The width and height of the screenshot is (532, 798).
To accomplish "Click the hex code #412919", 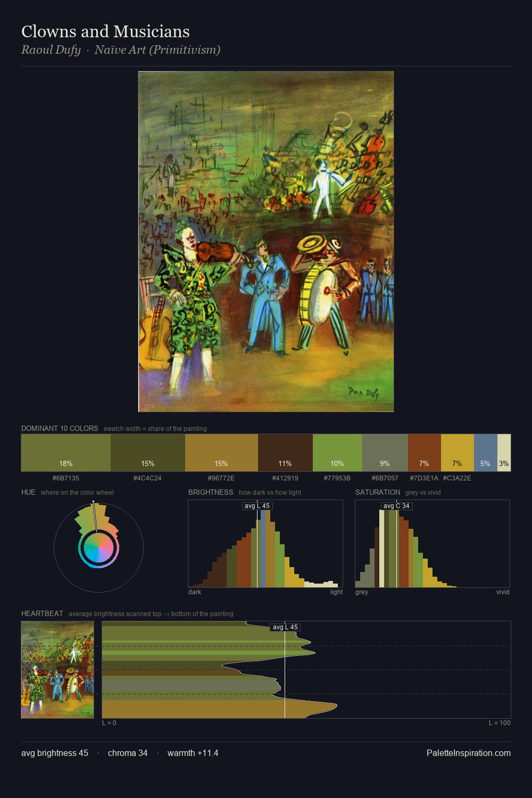I will pyautogui.click(x=285, y=478).
